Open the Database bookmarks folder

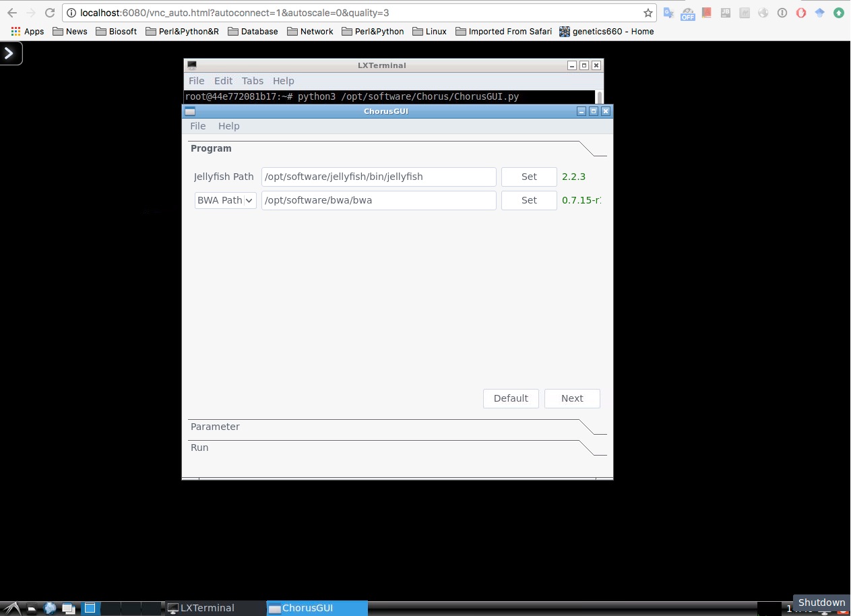(253, 32)
